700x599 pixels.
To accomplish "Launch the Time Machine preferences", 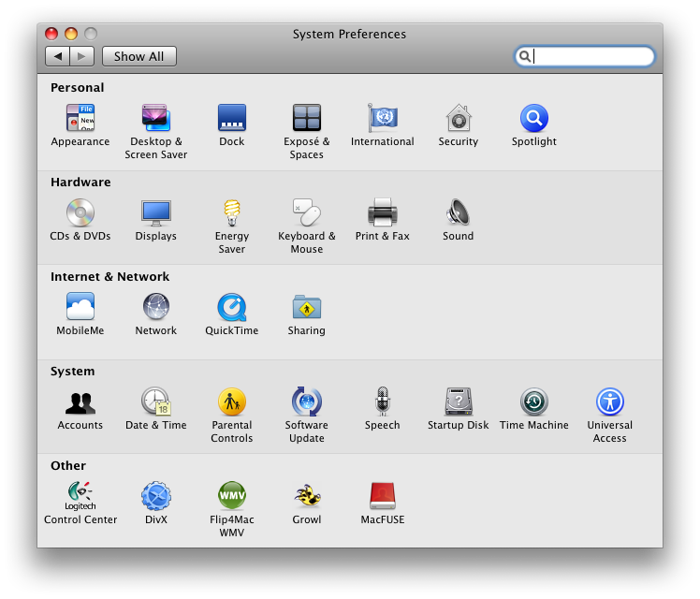I will coord(533,402).
